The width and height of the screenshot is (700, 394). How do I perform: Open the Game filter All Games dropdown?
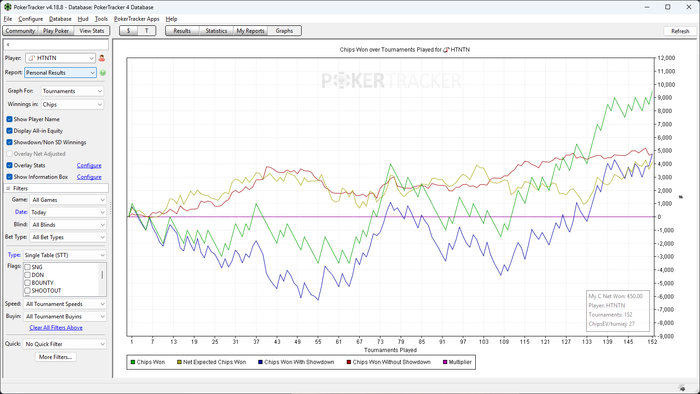click(x=68, y=200)
